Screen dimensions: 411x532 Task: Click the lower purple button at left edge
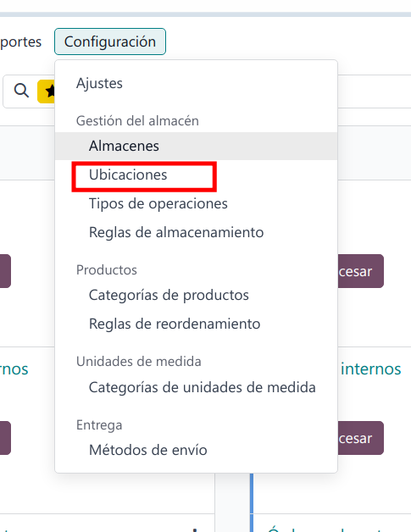(5, 438)
